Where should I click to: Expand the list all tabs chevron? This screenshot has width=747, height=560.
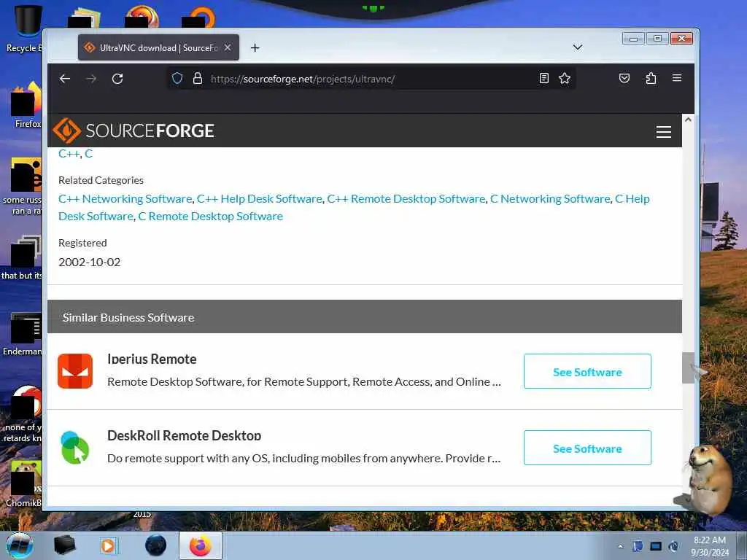(x=578, y=47)
